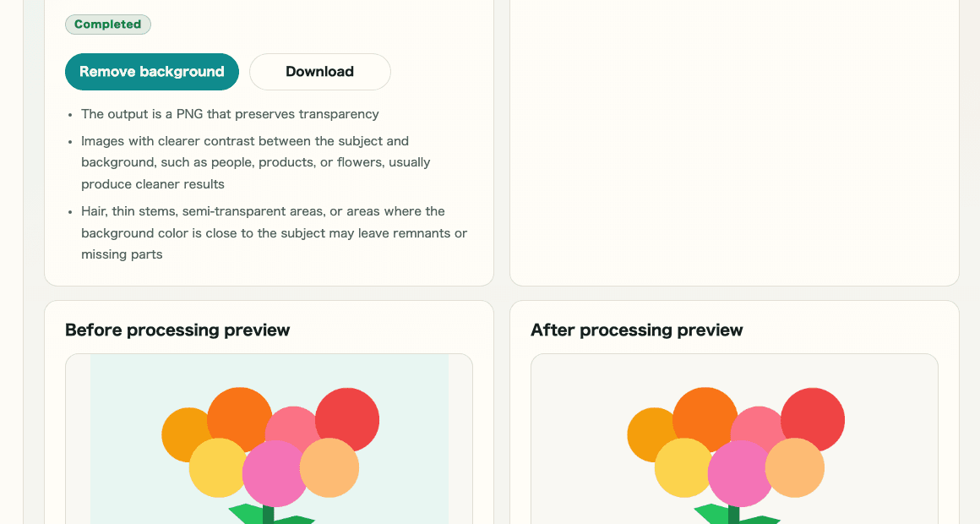
Task: Click the peach circle in the before preview
Action: click(330, 468)
